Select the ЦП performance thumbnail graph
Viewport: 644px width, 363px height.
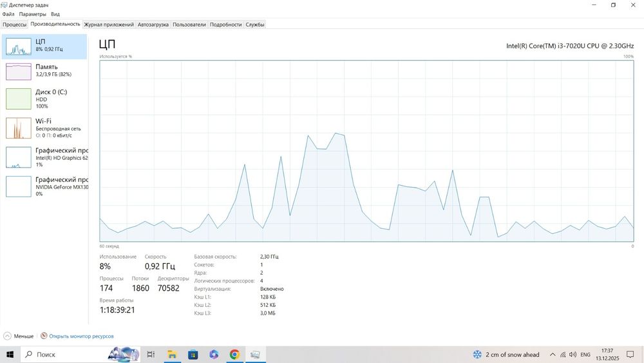click(x=19, y=46)
